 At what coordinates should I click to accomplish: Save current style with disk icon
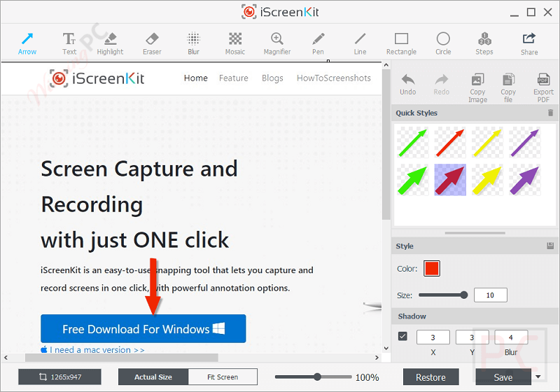pyautogui.click(x=550, y=246)
